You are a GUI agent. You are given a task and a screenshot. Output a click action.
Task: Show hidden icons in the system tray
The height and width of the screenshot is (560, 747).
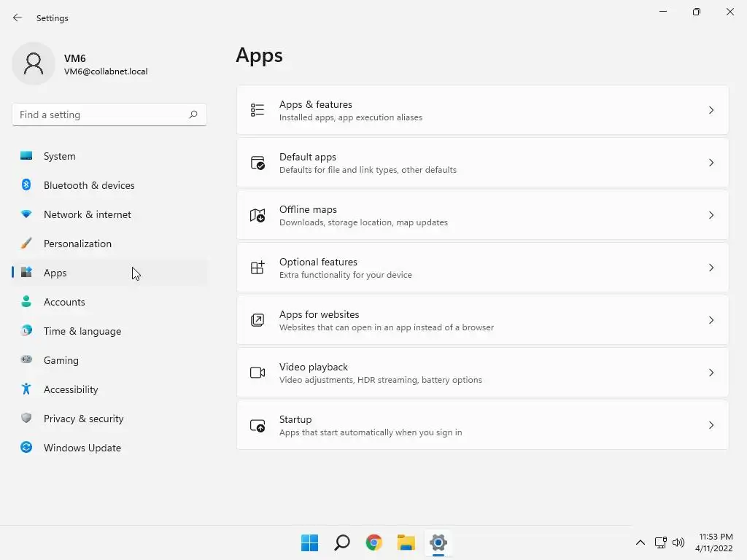(640, 542)
